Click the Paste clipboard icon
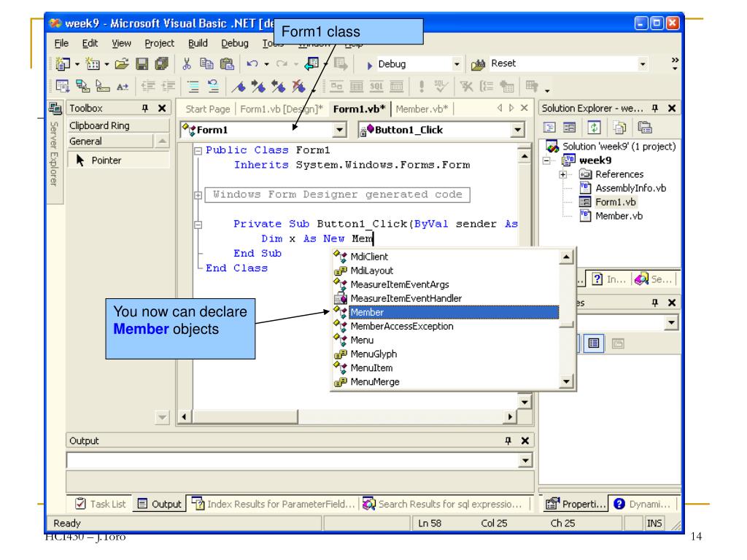747x560 pixels. coord(227,64)
